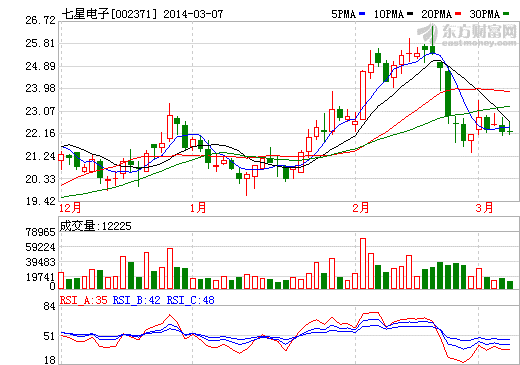520x365 pixels.
Task: Click the RSI_B:42 indicator label
Action: point(137,300)
